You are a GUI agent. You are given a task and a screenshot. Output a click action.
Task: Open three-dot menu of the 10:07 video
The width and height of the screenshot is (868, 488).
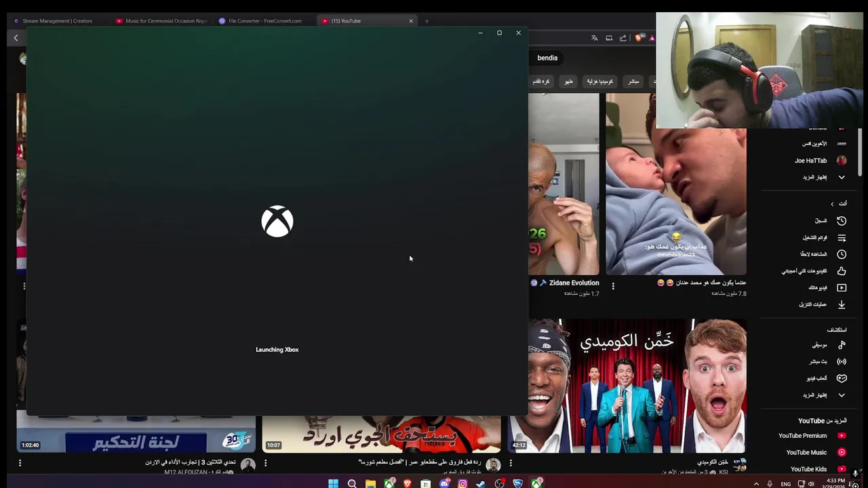265,463
